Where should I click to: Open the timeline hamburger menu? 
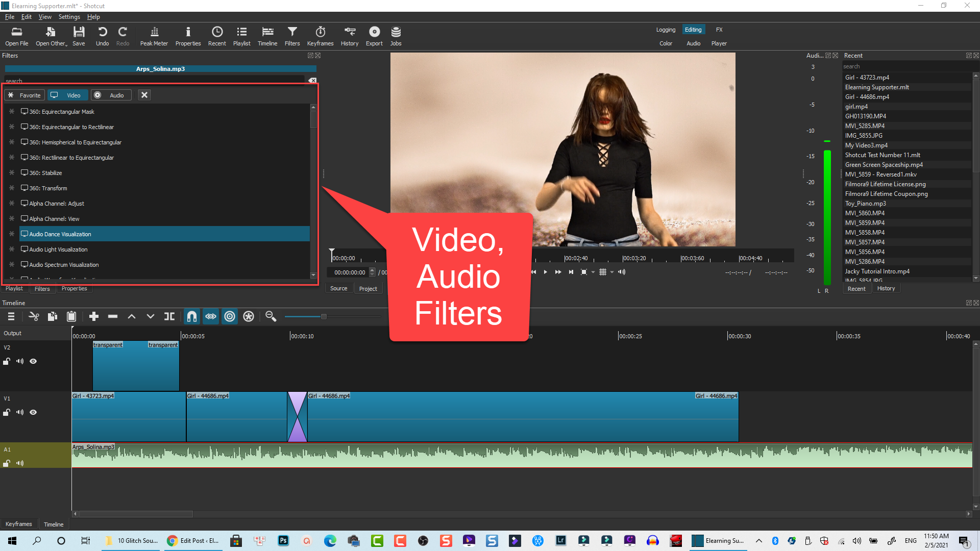tap(10, 316)
